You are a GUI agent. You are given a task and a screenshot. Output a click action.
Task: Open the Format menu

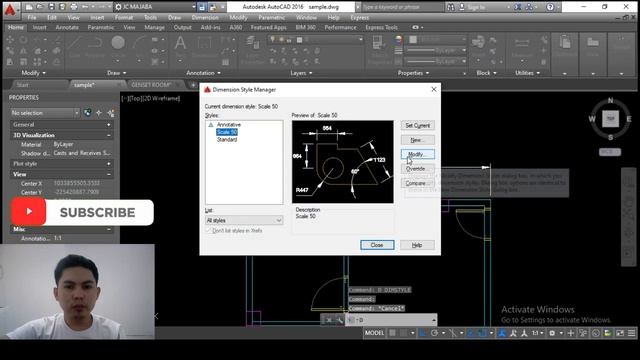coord(124,18)
